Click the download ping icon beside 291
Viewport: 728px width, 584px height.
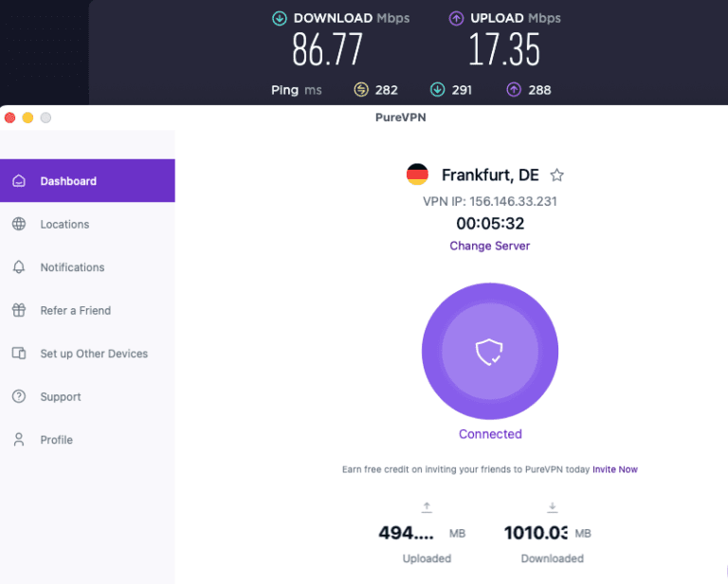click(437, 89)
